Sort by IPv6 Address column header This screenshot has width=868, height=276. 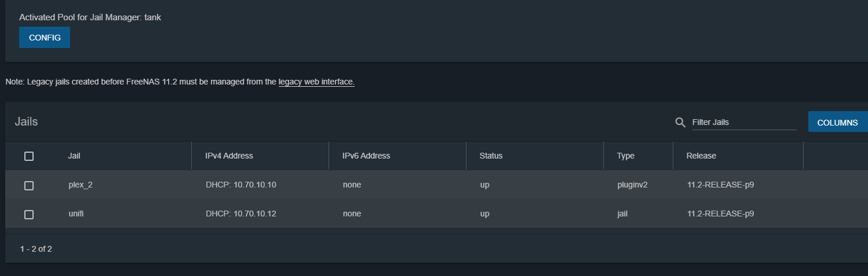click(366, 156)
